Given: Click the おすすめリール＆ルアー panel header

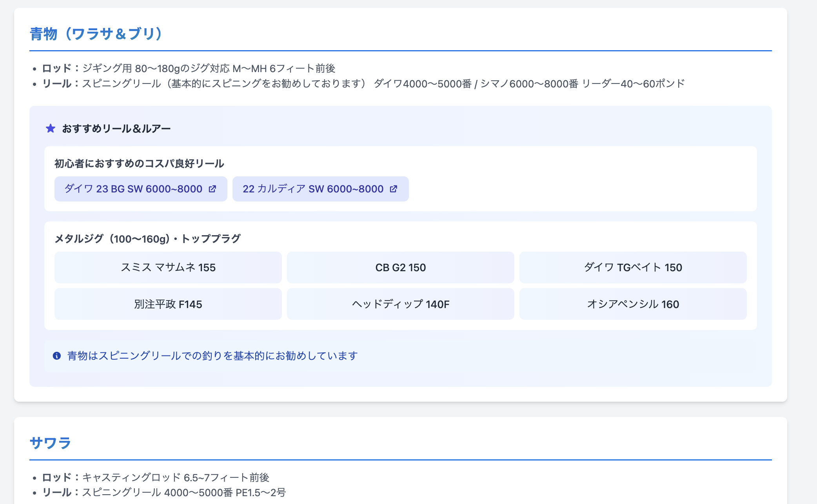Looking at the screenshot, I should 116,128.
